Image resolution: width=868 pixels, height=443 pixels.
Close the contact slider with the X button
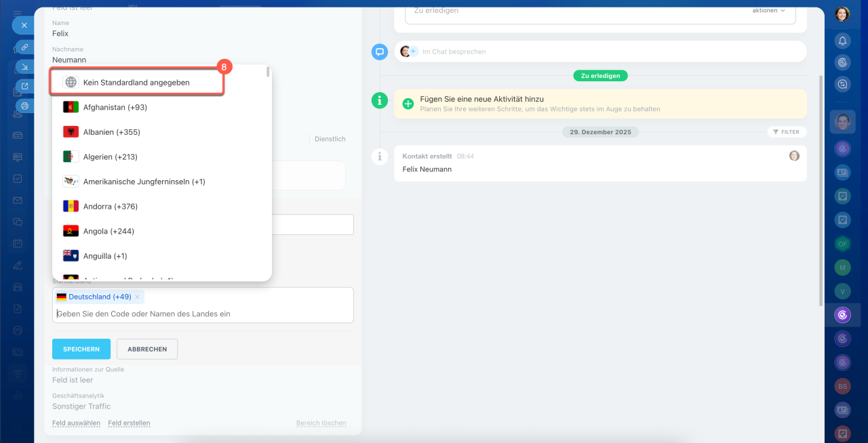(24, 25)
